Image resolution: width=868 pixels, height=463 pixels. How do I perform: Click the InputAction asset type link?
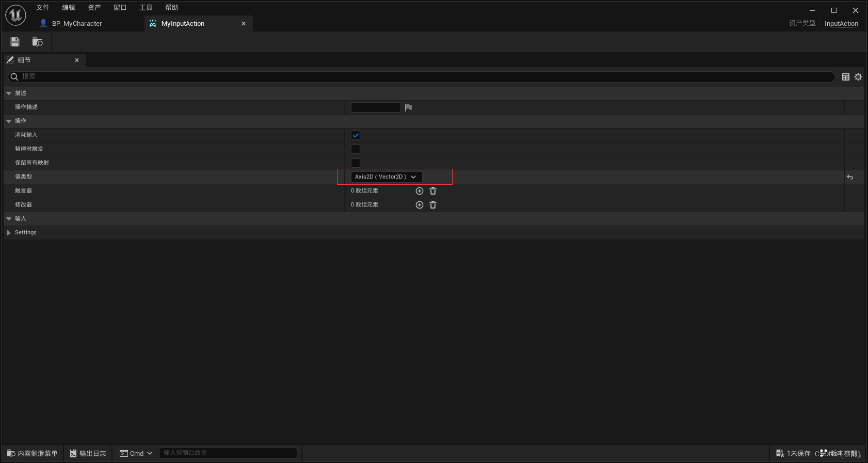tap(841, 24)
